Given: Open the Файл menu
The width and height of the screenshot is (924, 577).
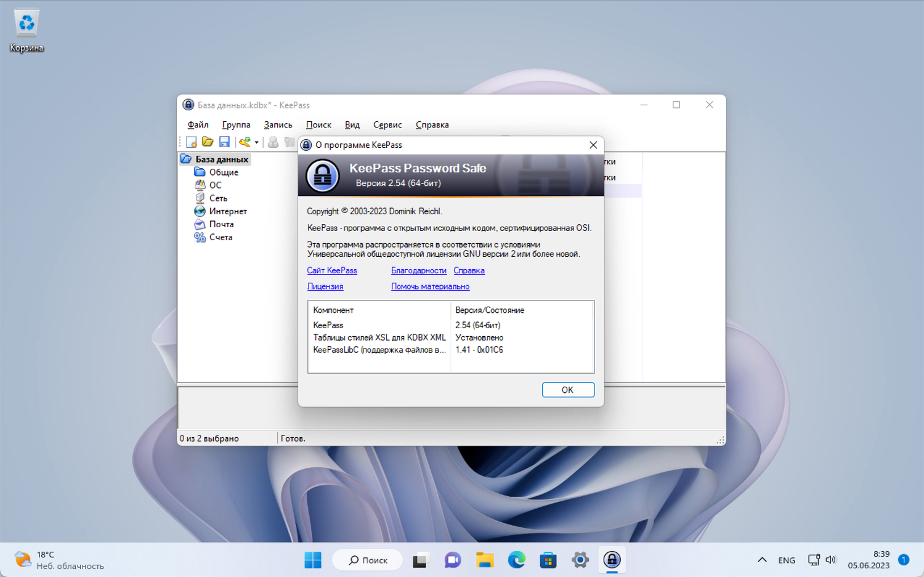Looking at the screenshot, I should (198, 124).
